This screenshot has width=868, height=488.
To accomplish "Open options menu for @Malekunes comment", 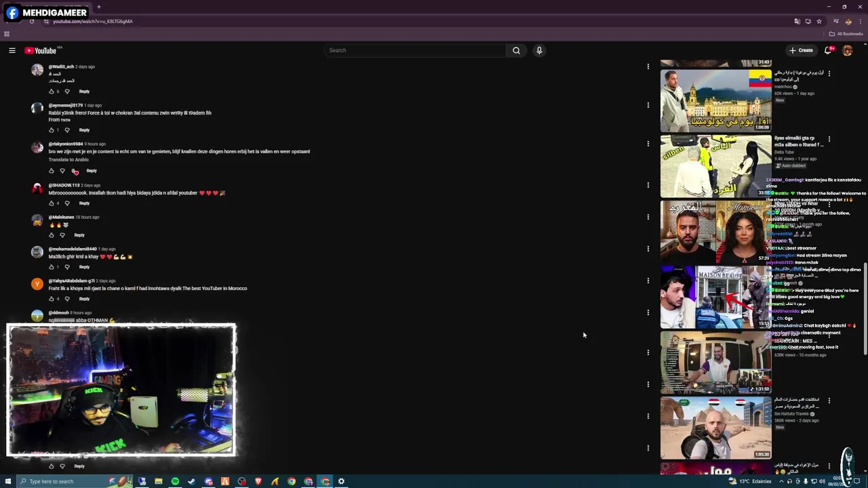I will point(648,217).
